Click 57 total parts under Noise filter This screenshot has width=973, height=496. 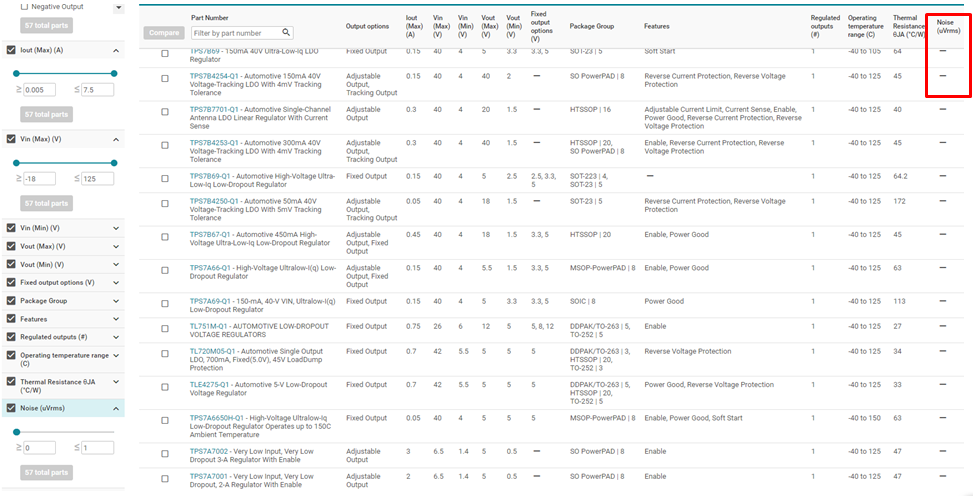47,472
